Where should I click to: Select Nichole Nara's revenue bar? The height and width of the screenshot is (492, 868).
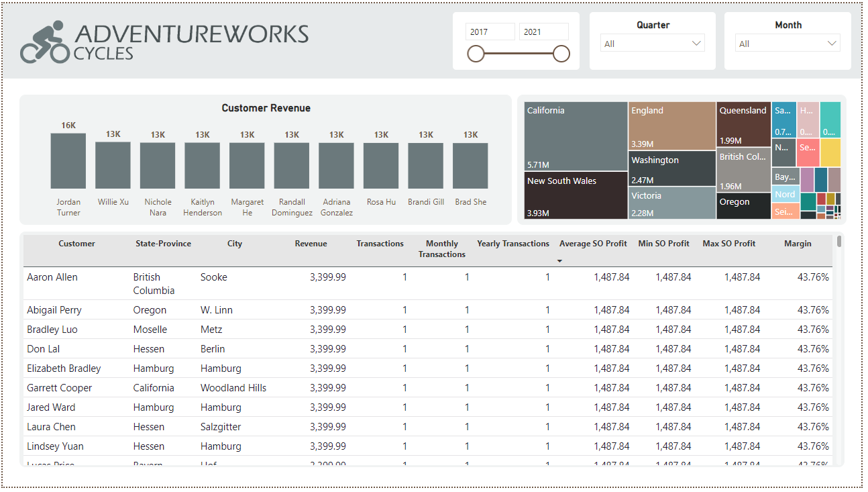click(158, 166)
